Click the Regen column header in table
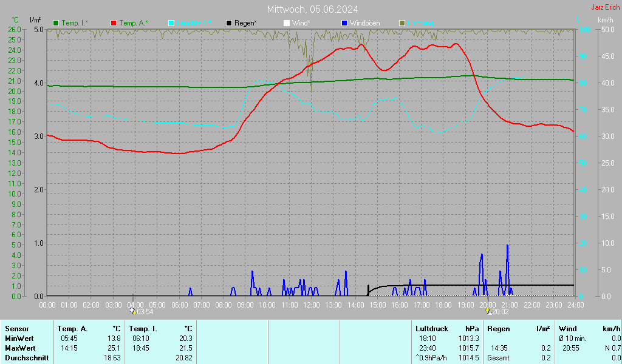Image resolution: width=622 pixels, height=364 pixels. coord(499,328)
